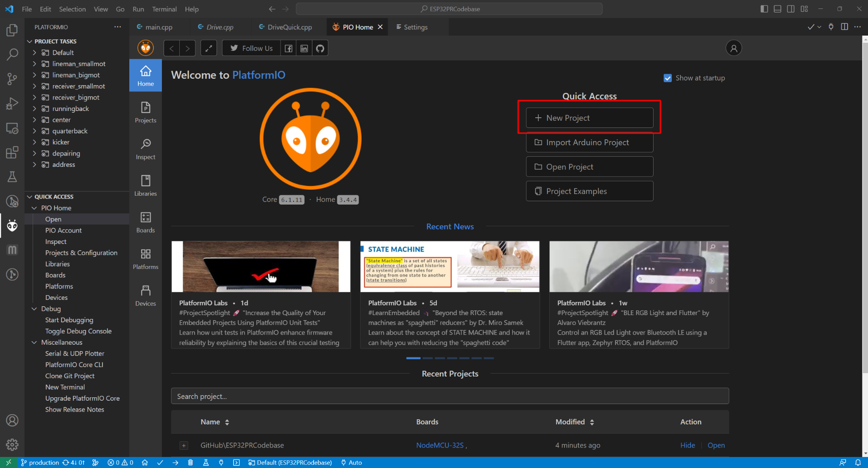Select the PlatformIO alien icon in activity bar

click(x=12, y=226)
